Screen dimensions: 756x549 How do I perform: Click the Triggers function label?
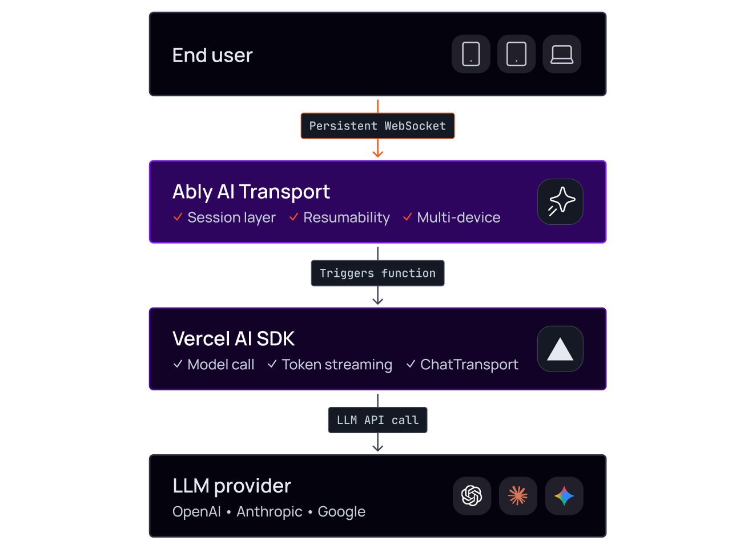(x=377, y=273)
